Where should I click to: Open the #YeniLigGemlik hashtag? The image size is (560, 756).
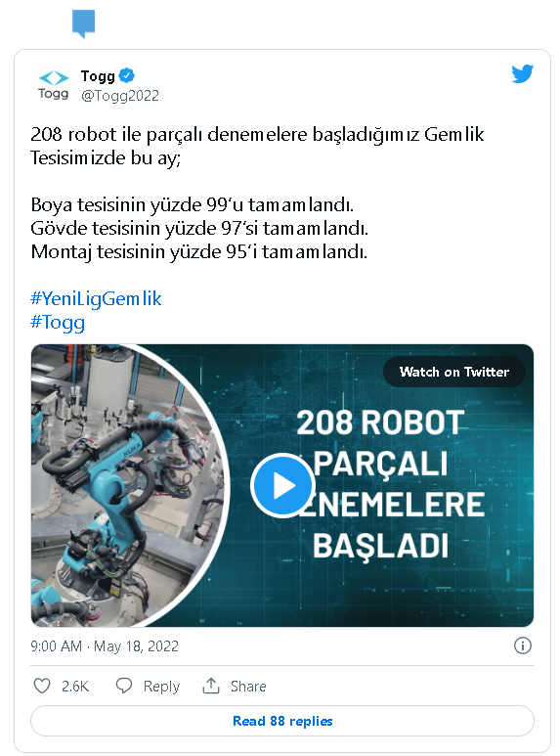tap(96, 299)
